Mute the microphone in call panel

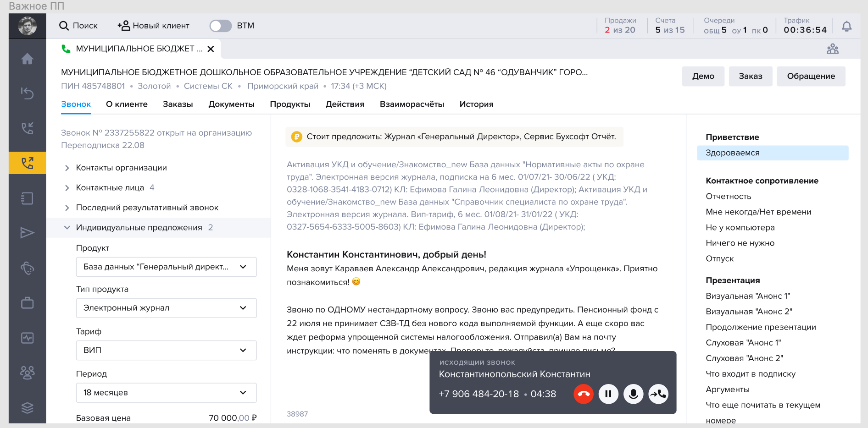[633, 394]
